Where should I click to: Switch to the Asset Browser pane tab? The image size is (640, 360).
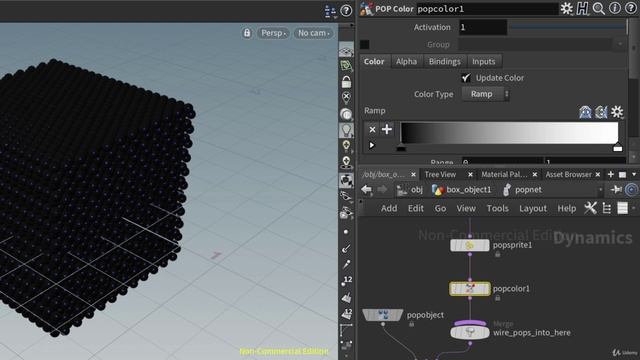(x=568, y=174)
